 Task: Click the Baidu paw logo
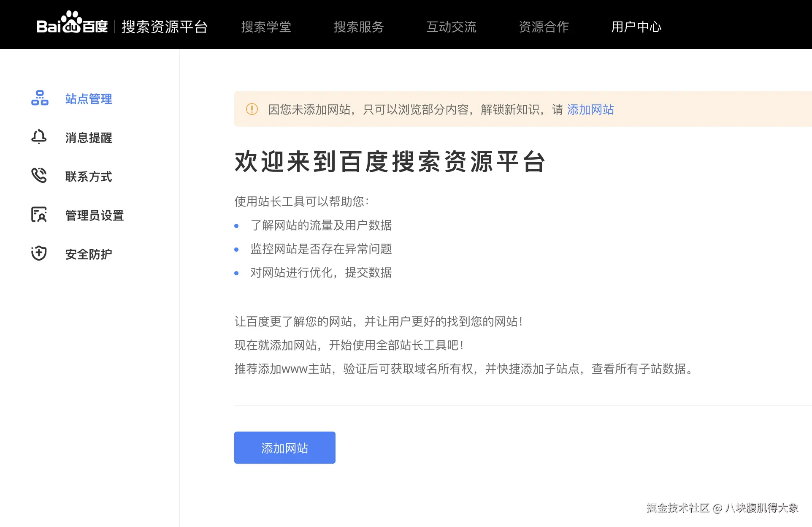pyautogui.click(x=72, y=22)
